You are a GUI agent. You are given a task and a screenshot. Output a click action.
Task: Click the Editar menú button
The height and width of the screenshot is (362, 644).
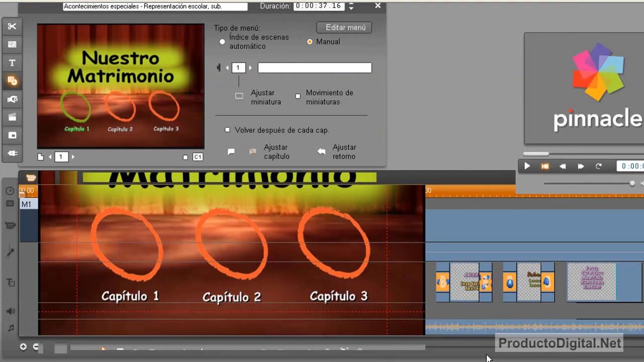344,28
